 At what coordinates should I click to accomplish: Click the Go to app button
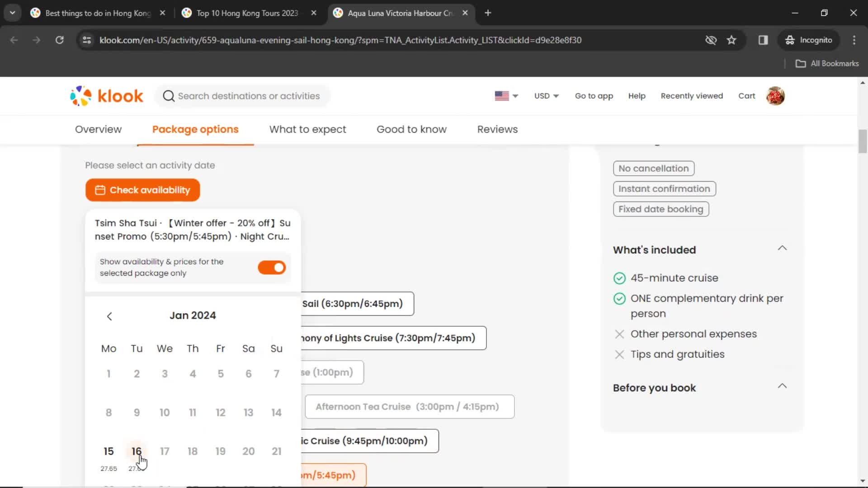(x=594, y=96)
